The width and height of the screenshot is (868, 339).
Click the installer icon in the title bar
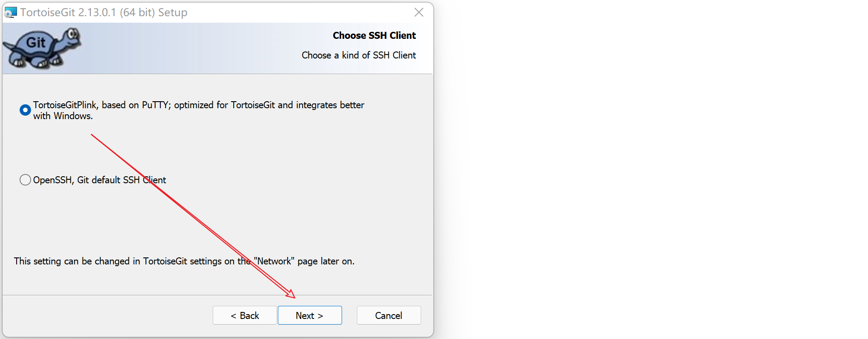(x=10, y=13)
